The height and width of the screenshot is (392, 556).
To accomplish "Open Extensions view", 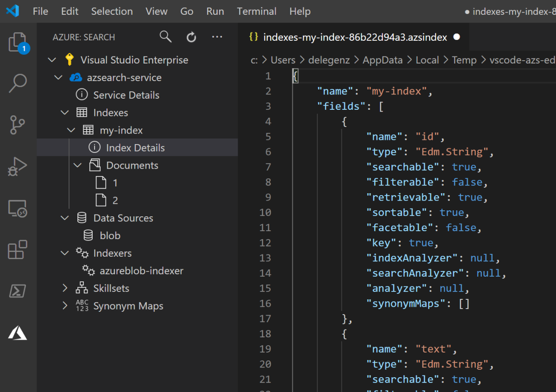I will click(18, 250).
